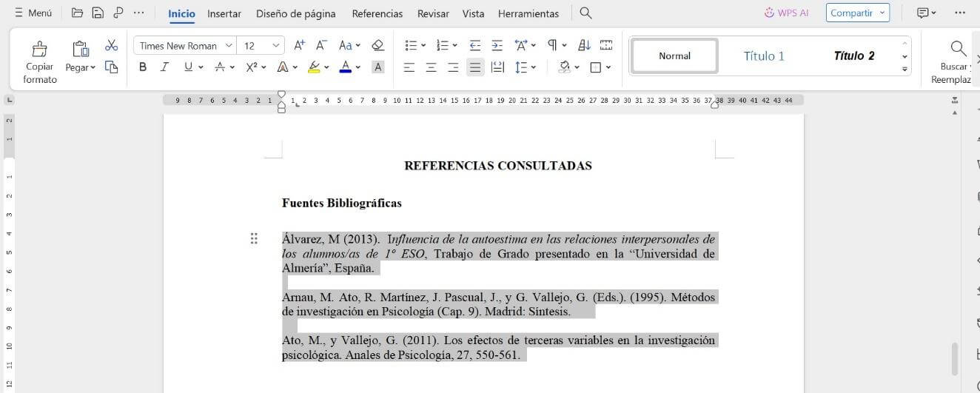Image resolution: width=980 pixels, height=393 pixels.
Task: Increase paragraph indent
Action: click(x=497, y=45)
